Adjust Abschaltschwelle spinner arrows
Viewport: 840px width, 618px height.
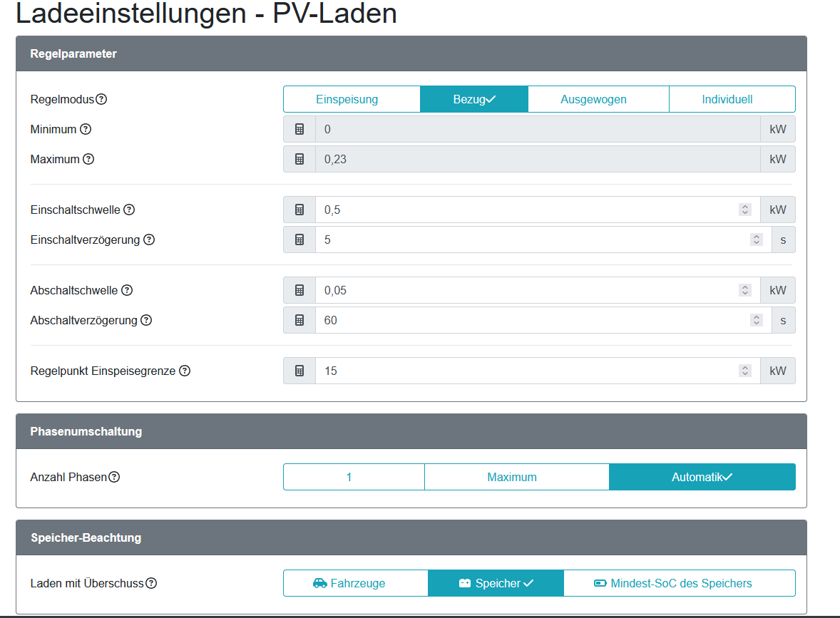pyautogui.click(x=744, y=290)
